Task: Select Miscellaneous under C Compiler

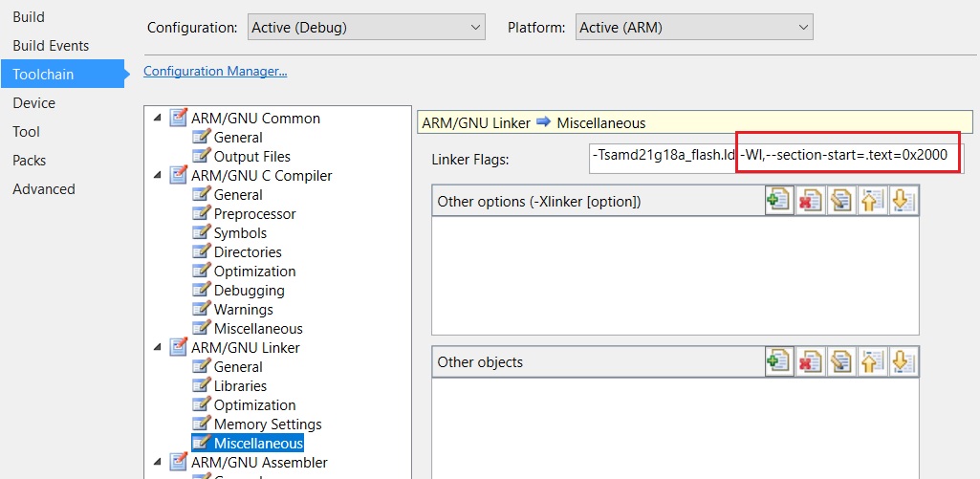Action: tap(258, 328)
